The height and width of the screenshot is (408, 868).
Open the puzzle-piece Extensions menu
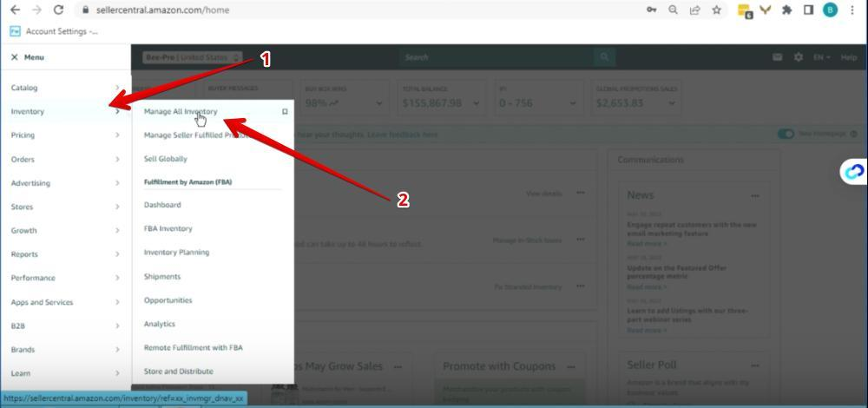pos(786,10)
